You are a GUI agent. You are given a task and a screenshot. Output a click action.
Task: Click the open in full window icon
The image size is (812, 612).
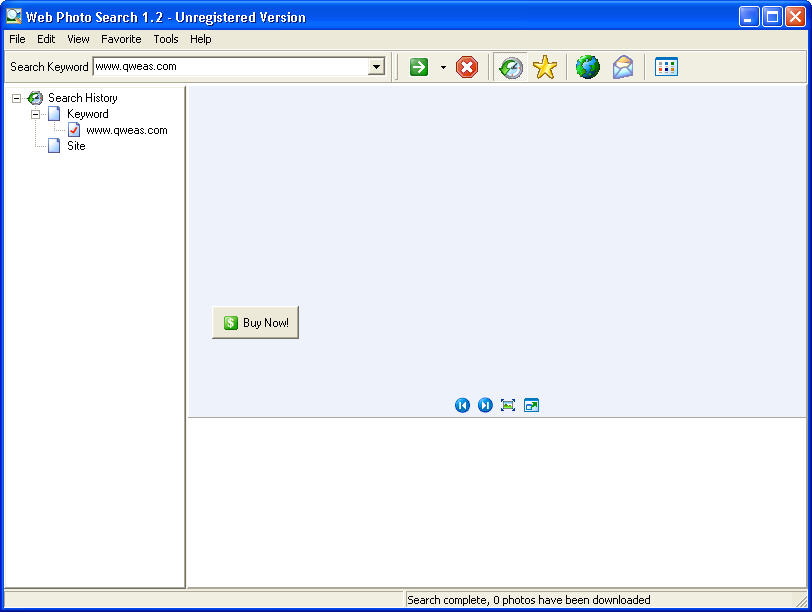pos(531,405)
